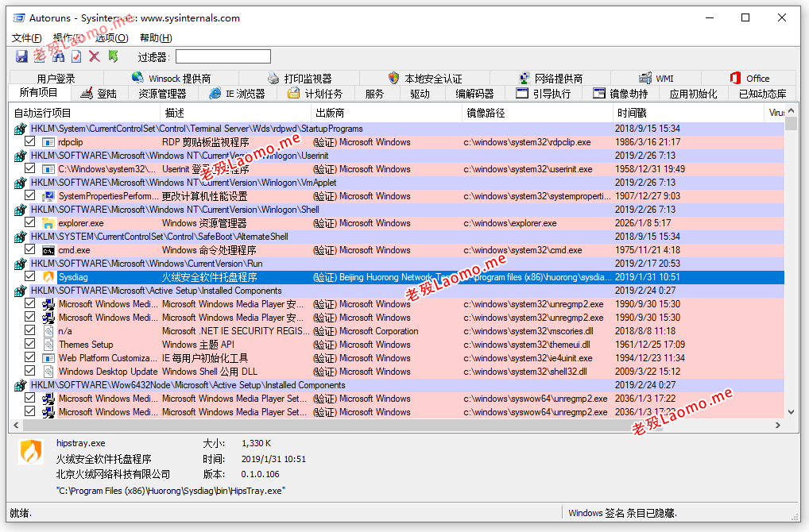Click the vertical scrollbar up arrow
The image size is (809, 532).
[x=791, y=111]
